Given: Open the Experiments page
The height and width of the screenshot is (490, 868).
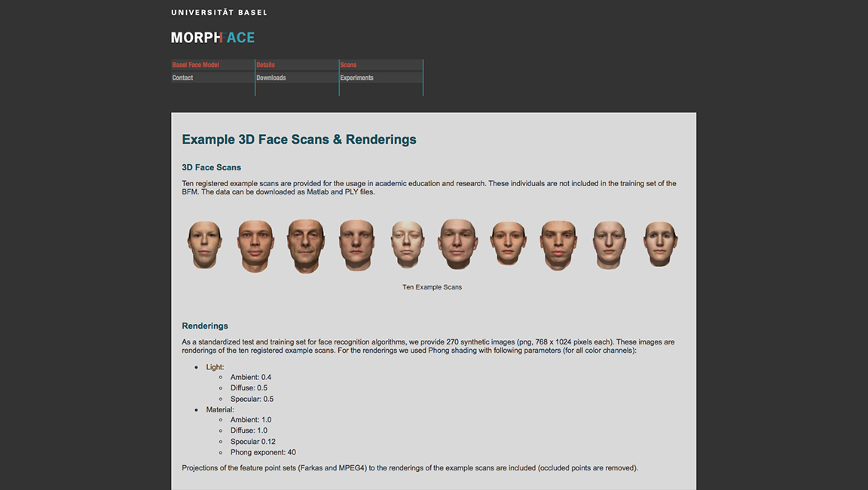Looking at the screenshot, I should (356, 78).
